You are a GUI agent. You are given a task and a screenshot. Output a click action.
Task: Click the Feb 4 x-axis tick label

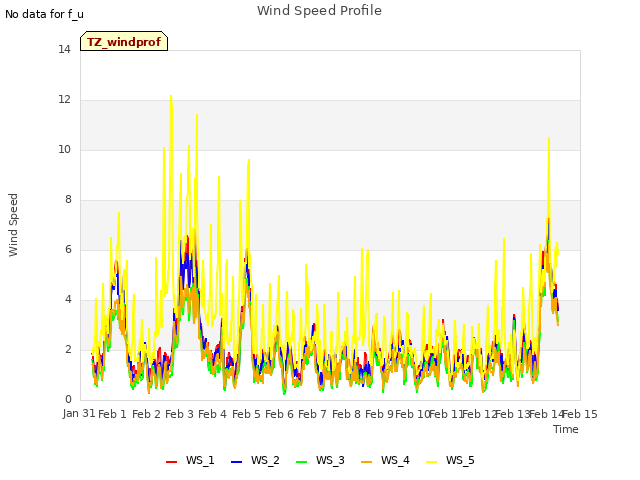click(x=213, y=414)
